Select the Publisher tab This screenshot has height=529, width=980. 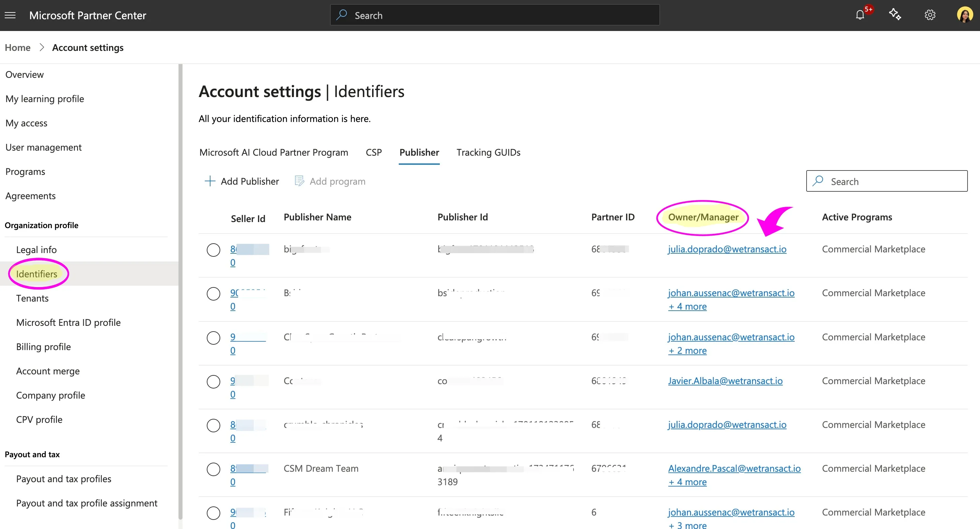tap(419, 152)
